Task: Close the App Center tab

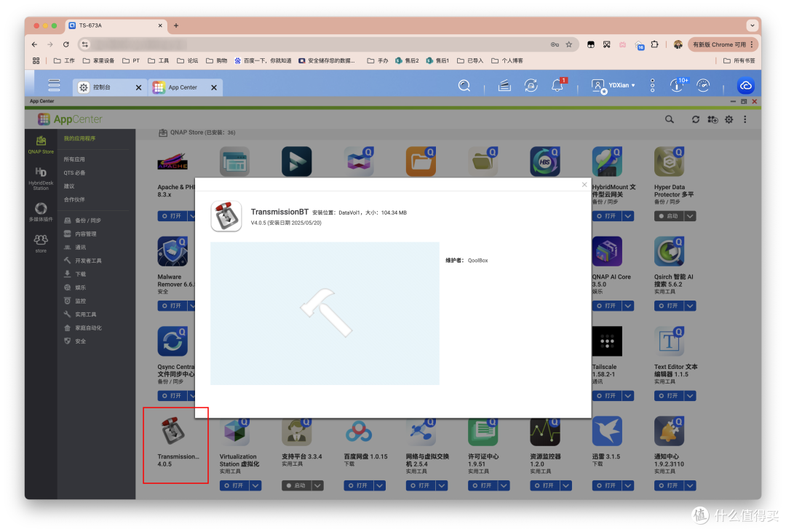Action: [214, 87]
